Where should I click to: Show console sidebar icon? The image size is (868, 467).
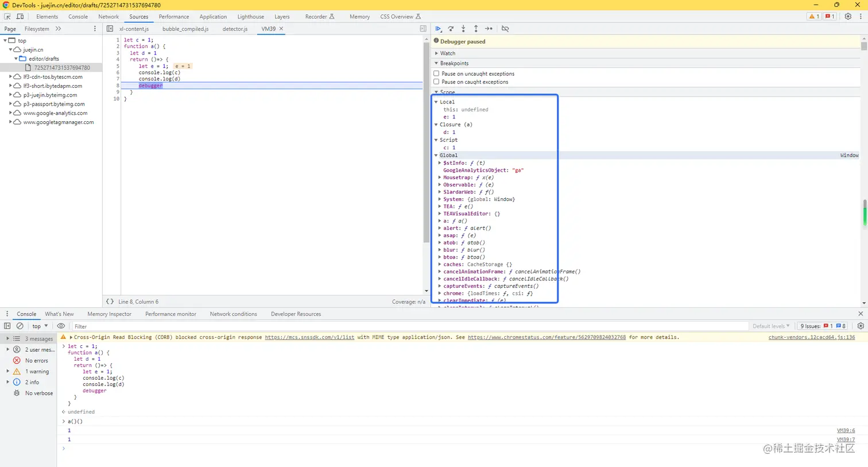[x=7, y=326]
